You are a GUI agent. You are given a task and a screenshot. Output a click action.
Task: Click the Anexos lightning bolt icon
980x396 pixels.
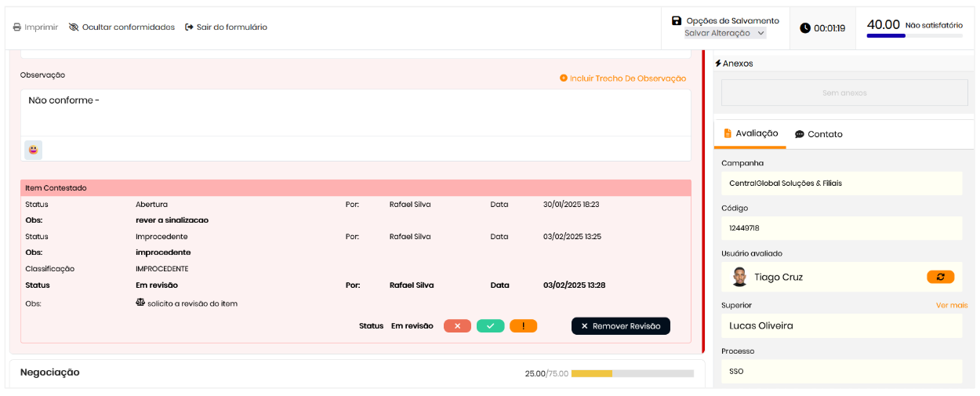point(718,64)
